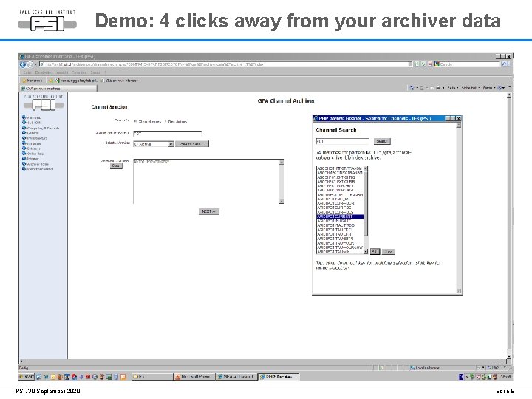Screen dimensions: 532x399
Task: Click the Search Pattern button
Action: click(192, 144)
